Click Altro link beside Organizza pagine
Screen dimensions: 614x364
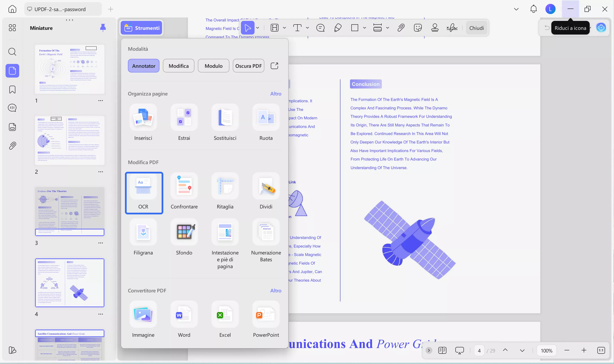click(275, 94)
